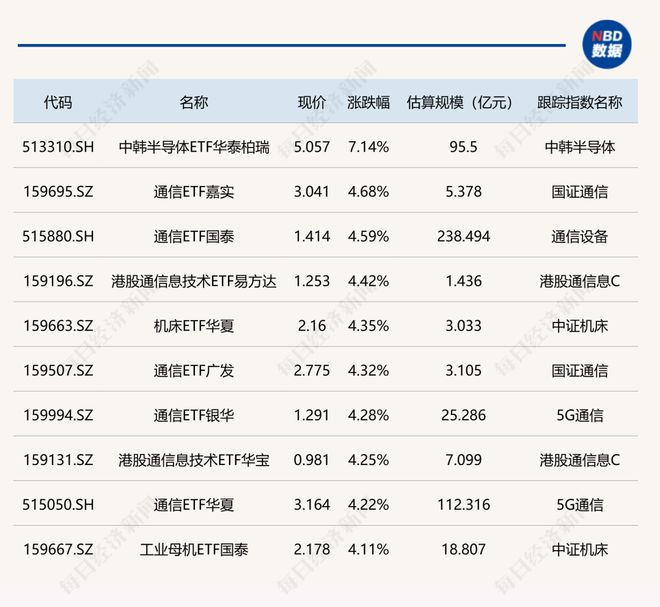Click the 4.59% change value

point(368,237)
